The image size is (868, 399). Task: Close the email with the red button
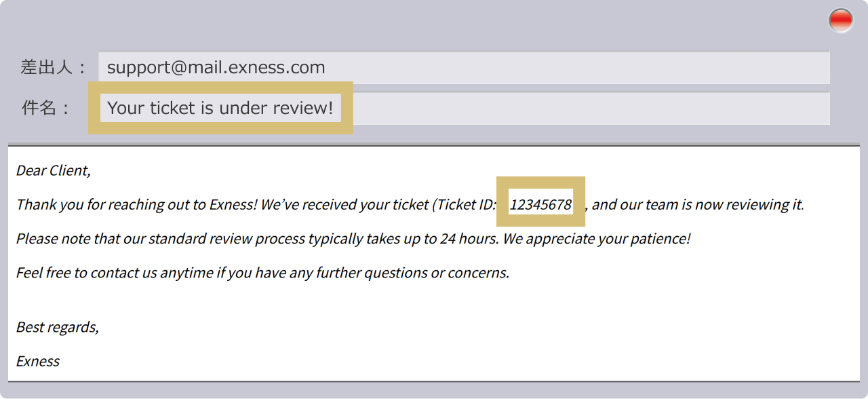[x=841, y=20]
